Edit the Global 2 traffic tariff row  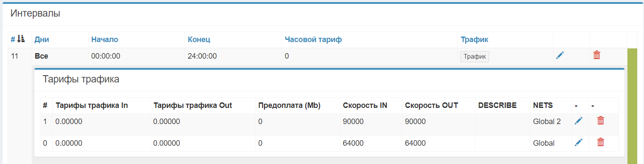578,121
